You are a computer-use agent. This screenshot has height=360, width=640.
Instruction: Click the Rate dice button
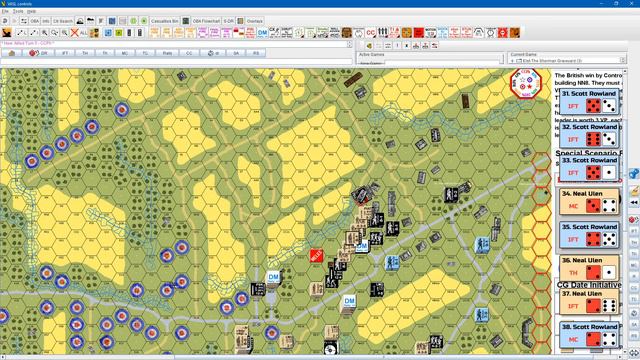coord(167,53)
